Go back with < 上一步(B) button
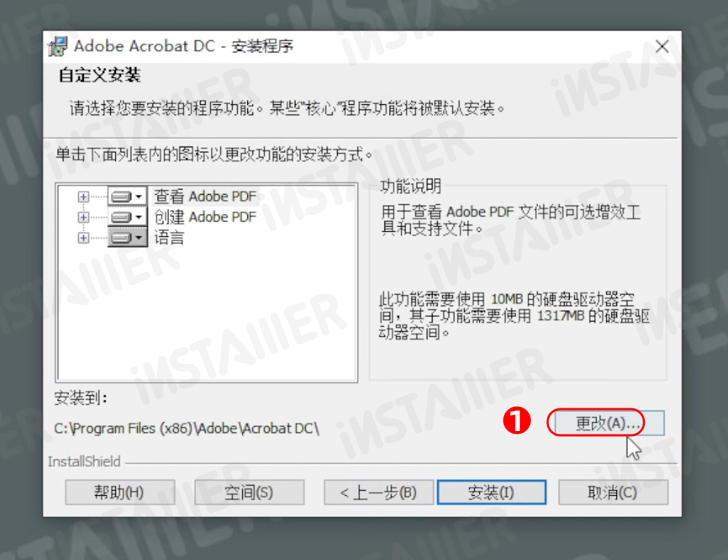728x560 pixels. (x=379, y=492)
